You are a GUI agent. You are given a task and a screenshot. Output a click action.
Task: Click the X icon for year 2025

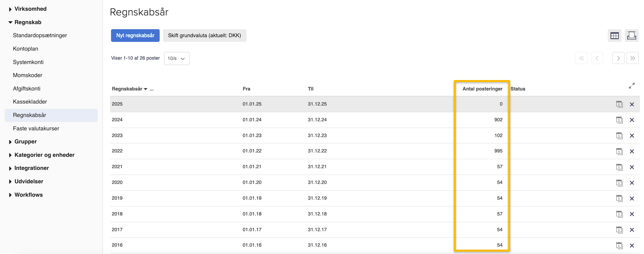point(632,104)
